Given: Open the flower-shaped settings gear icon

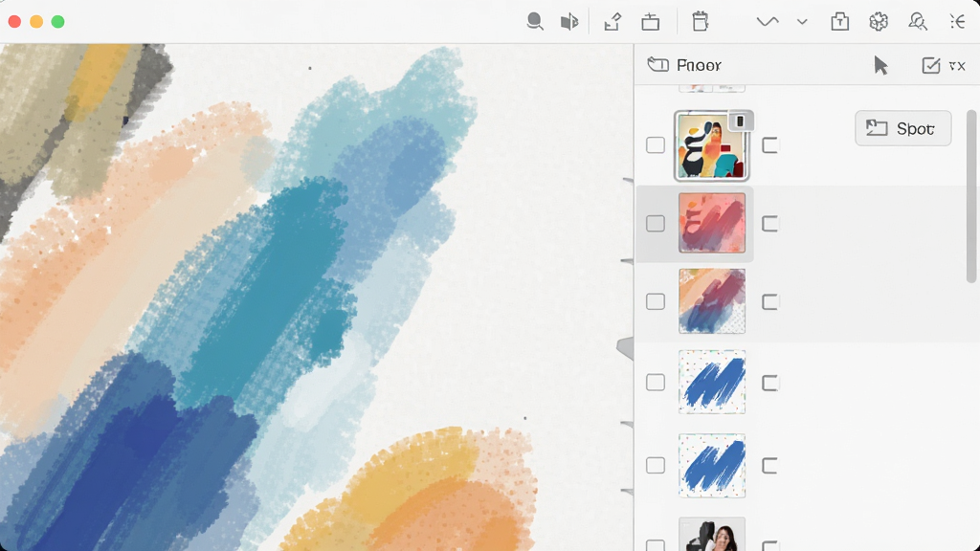Looking at the screenshot, I should (x=879, y=22).
